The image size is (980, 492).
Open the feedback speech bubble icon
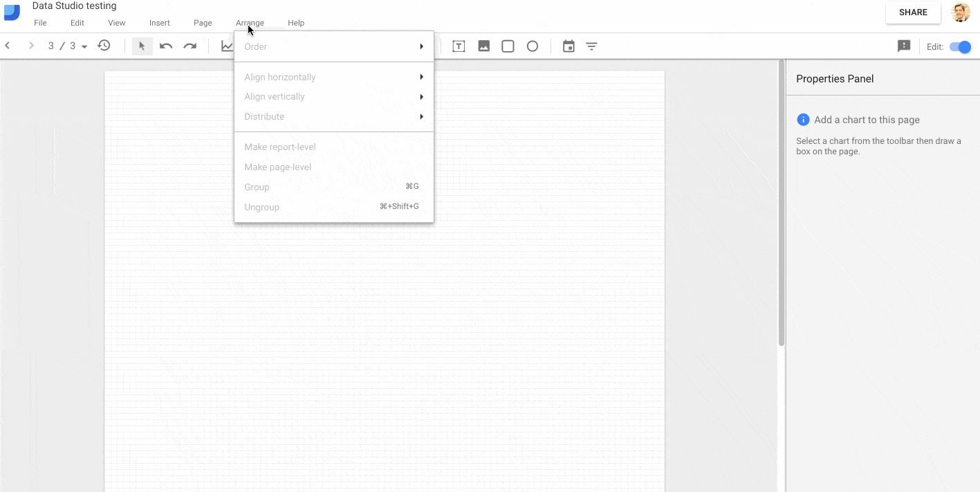904,46
